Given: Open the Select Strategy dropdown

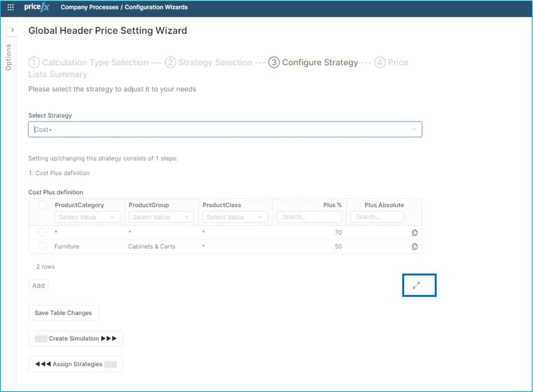Looking at the screenshot, I should (x=225, y=130).
